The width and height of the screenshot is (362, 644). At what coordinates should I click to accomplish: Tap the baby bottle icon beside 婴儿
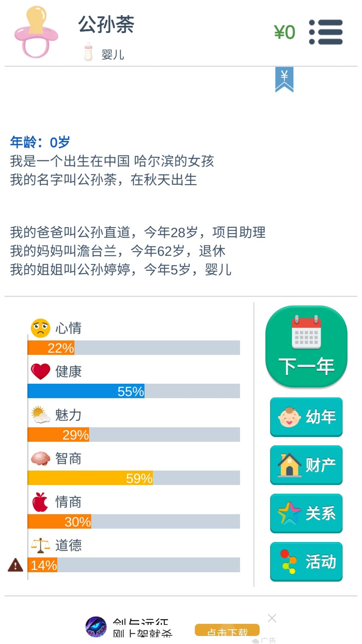88,51
